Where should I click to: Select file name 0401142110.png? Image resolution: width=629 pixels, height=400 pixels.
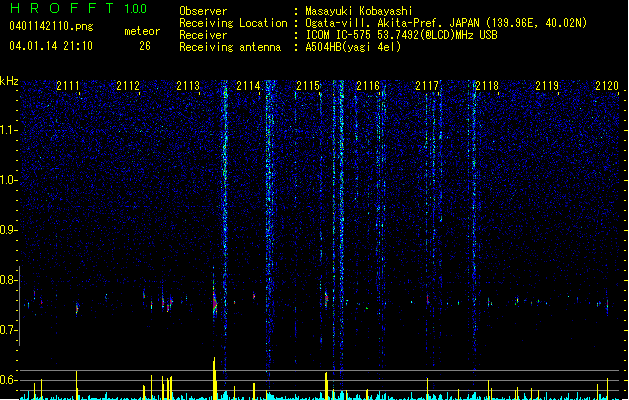point(51,26)
